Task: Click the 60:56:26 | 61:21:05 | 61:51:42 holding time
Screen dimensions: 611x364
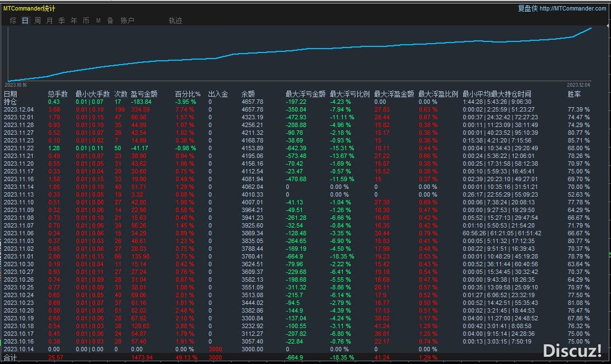Action: coord(502,233)
